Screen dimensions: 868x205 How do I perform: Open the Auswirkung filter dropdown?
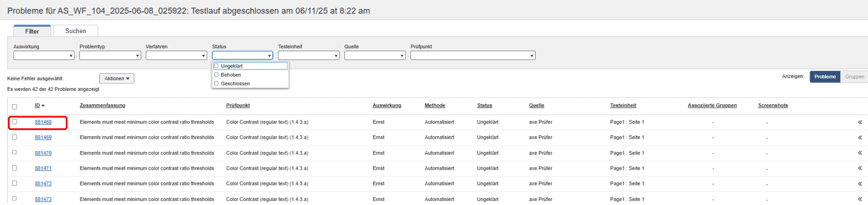tap(44, 56)
